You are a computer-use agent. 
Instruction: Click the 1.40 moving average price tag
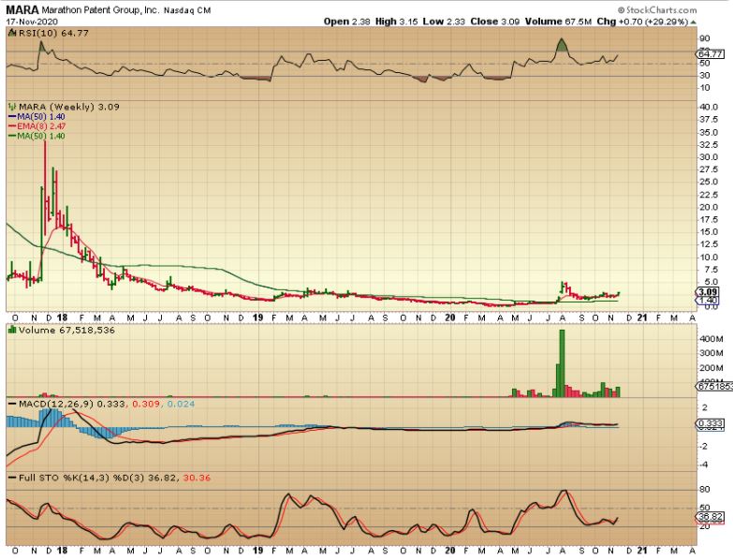(707, 300)
